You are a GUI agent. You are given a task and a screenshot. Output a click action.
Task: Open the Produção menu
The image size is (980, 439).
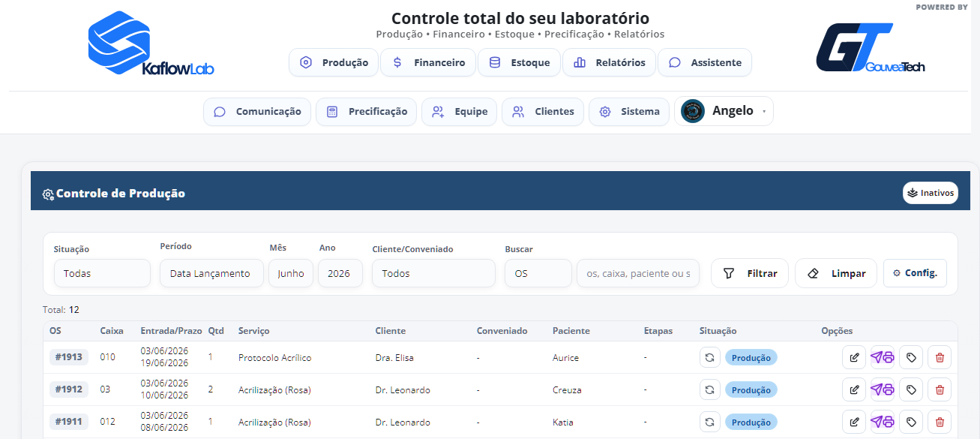pyautogui.click(x=334, y=62)
